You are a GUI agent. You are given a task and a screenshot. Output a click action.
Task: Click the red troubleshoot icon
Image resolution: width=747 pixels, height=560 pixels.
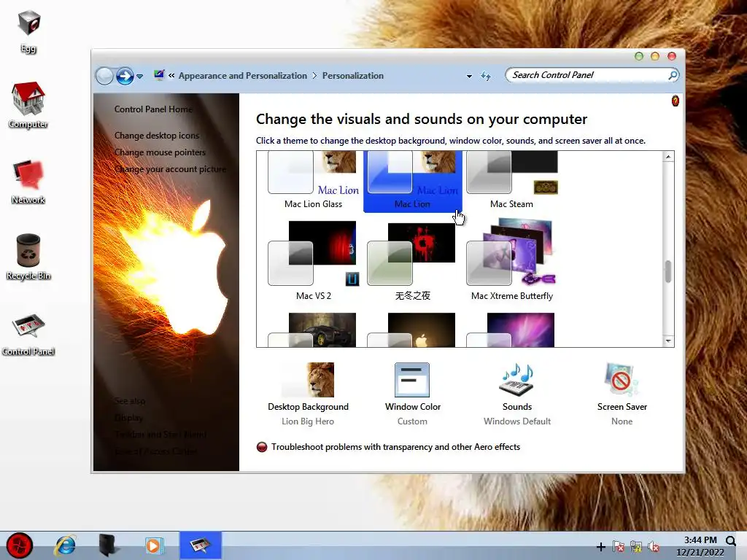coord(262,447)
